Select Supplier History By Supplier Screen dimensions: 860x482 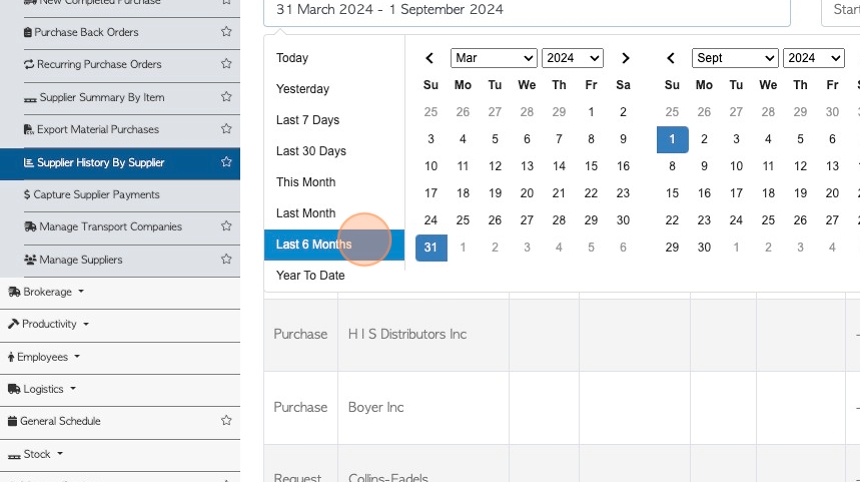[100, 162]
